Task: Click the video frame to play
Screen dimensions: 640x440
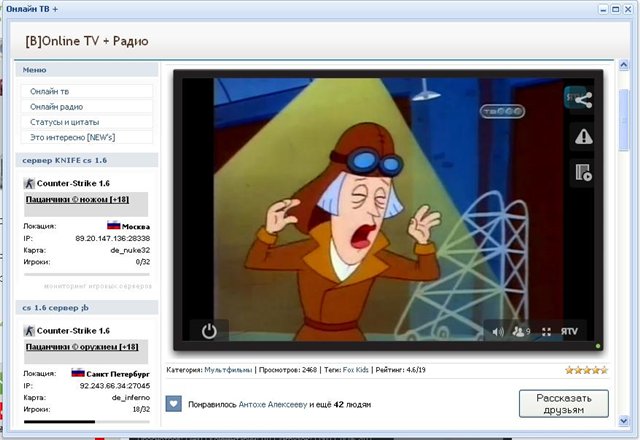Action: click(x=388, y=208)
